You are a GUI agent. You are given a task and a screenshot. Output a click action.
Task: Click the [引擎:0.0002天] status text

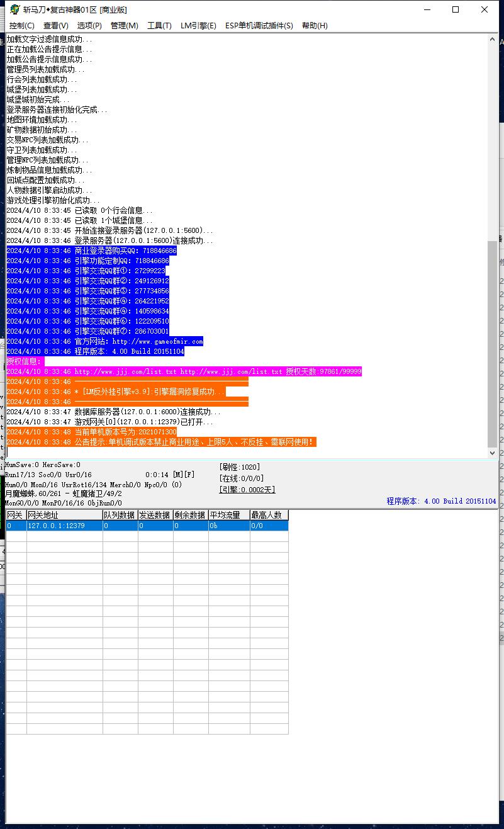coord(247,490)
